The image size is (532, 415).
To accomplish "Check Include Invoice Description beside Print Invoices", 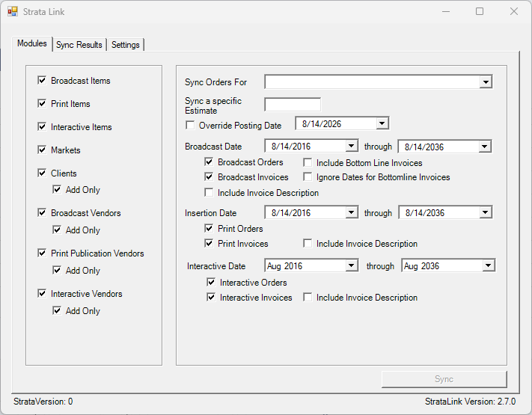I will click(x=308, y=244).
